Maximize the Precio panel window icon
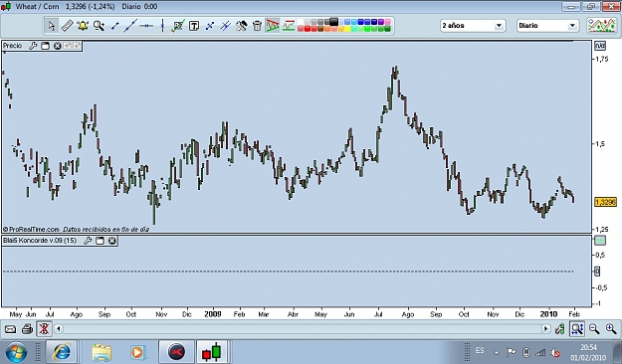622x364 pixels. click(46, 46)
